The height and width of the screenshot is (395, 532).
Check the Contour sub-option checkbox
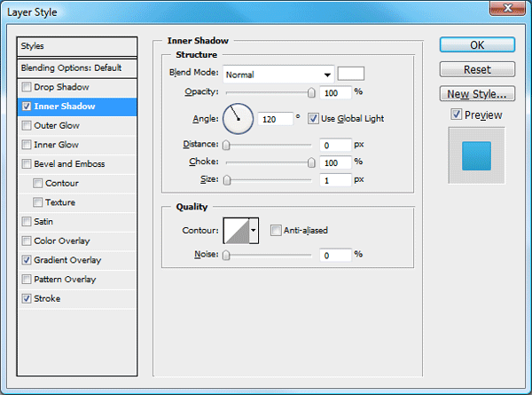pyautogui.click(x=37, y=184)
